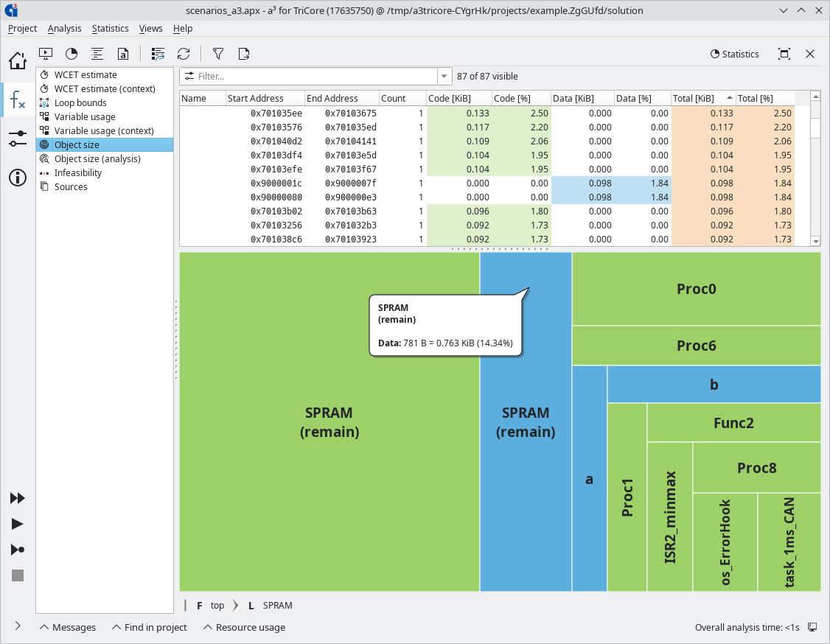Select Variable usage (context) entry
The height and width of the screenshot is (644, 830).
(105, 130)
